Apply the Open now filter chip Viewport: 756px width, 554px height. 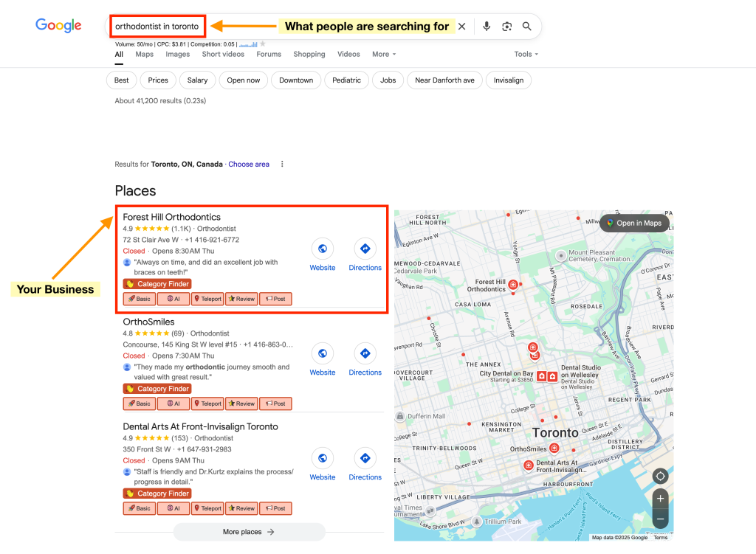tap(244, 80)
